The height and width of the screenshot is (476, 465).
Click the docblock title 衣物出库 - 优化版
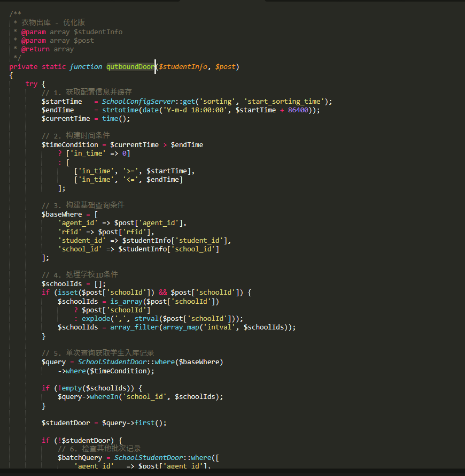click(x=53, y=22)
